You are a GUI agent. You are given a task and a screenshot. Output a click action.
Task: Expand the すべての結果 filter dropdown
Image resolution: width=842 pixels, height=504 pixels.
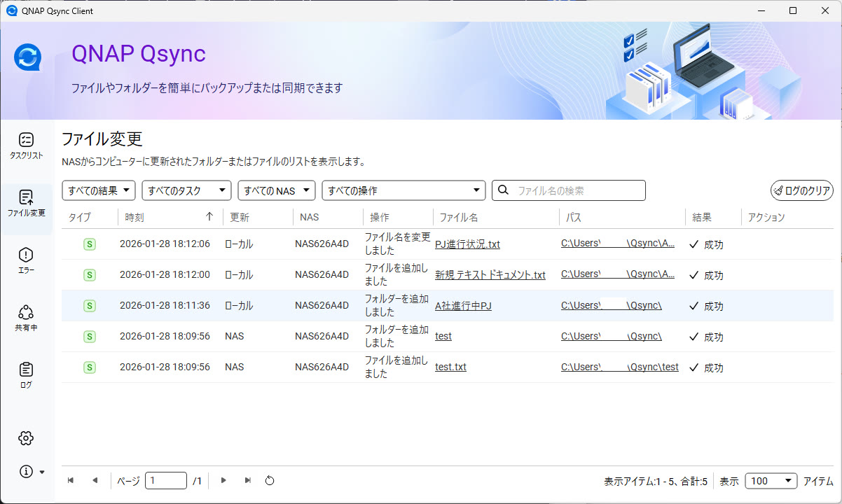(99, 190)
